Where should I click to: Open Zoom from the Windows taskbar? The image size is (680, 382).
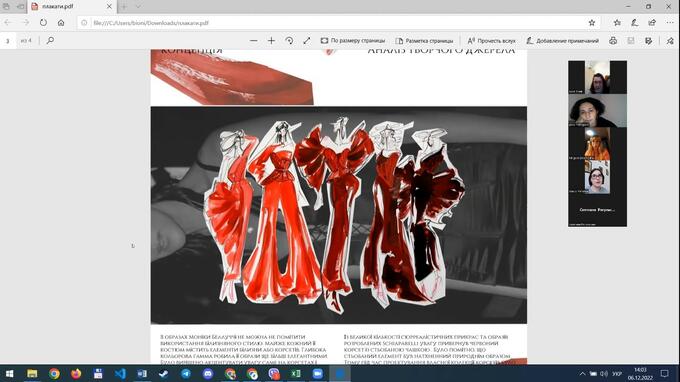click(x=317, y=373)
